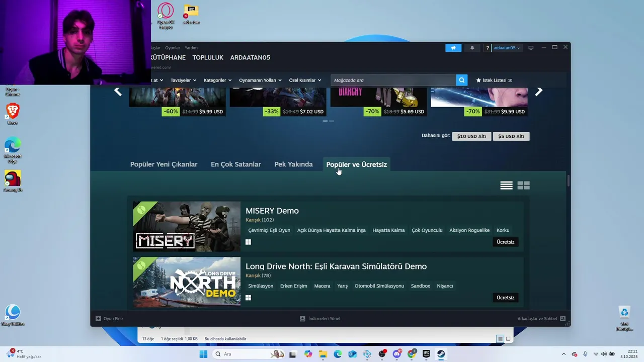This screenshot has height=362, width=644.
Task: Click the Mağazada ara search field
Action: click(393, 80)
